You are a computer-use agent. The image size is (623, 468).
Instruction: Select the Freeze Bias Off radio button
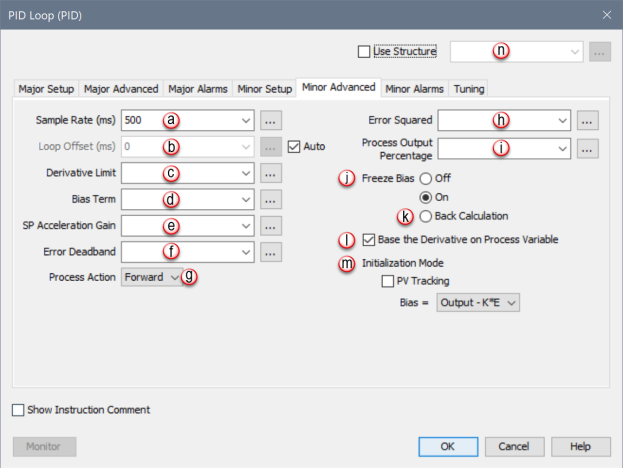(x=425, y=179)
